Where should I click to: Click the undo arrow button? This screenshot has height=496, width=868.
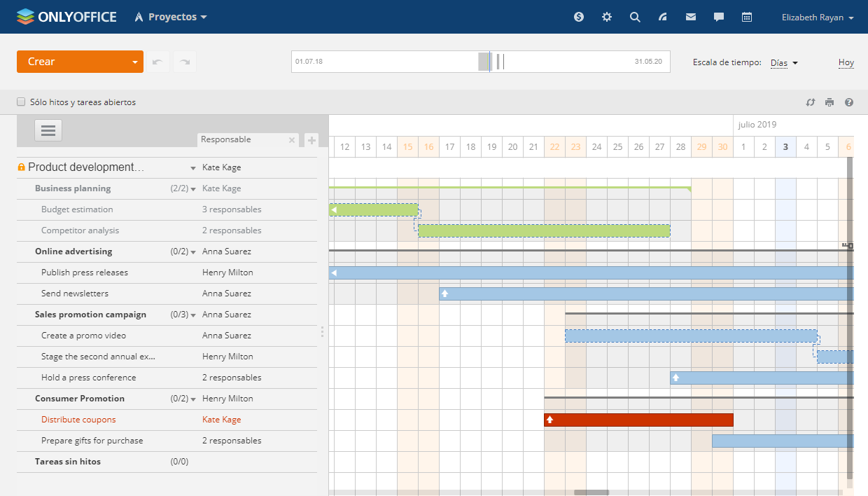(x=157, y=62)
